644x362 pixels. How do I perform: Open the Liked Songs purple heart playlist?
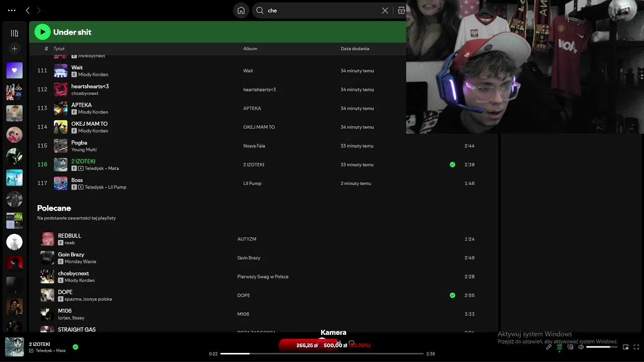[14, 70]
